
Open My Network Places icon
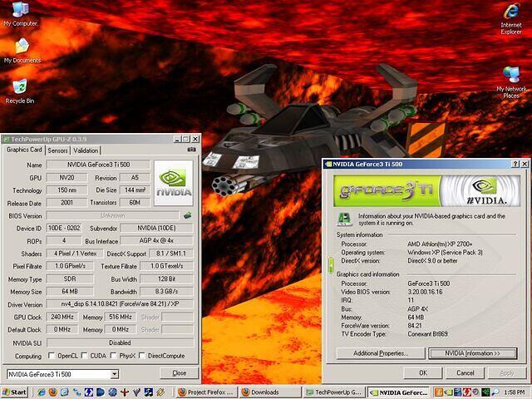tap(511, 74)
